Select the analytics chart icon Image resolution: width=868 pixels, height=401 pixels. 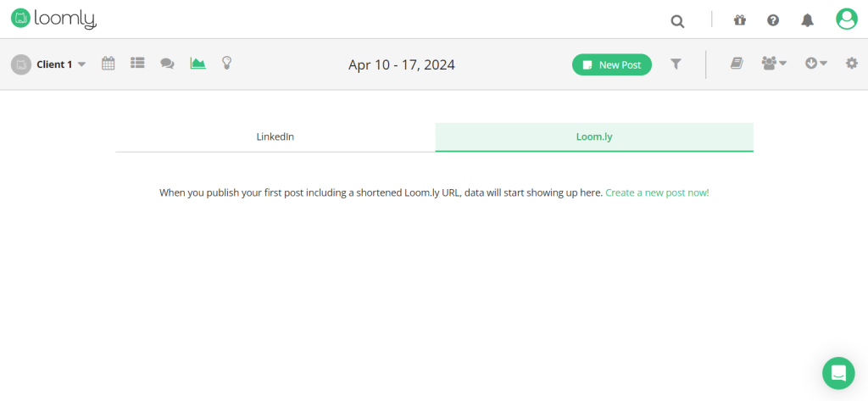pyautogui.click(x=198, y=63)
